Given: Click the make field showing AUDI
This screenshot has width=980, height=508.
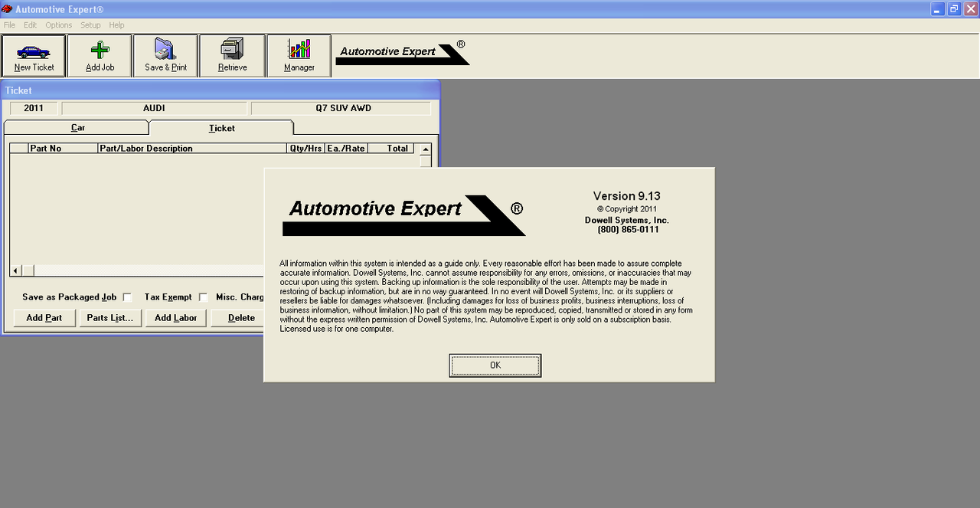Looking at the screenshot, I should pos(154,108).
